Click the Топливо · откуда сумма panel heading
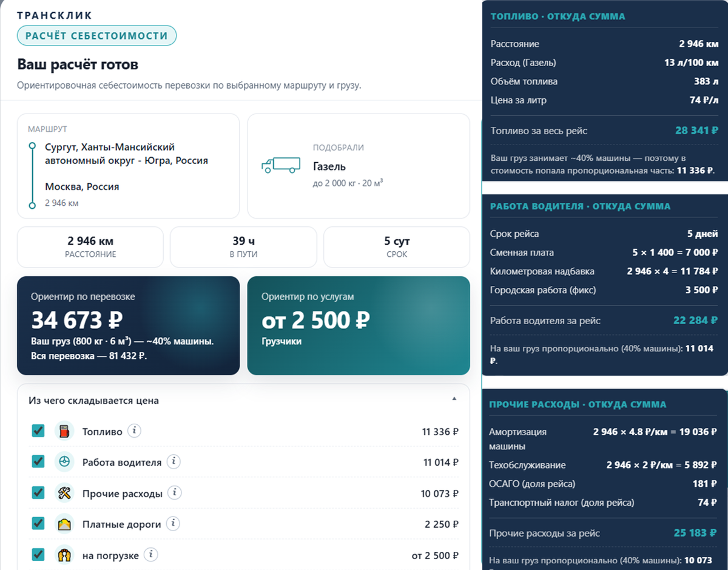 [x=558, y=16]
